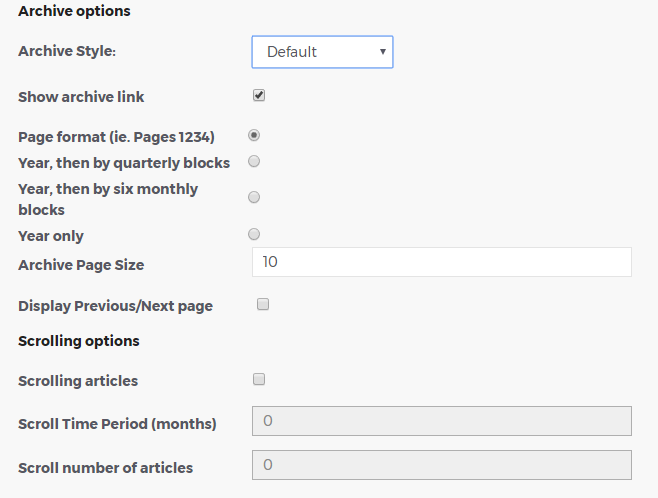Click the Archive Style dropdown arrow
The height and width of the screenshot is (498, 658).
(x=383, y=52)
